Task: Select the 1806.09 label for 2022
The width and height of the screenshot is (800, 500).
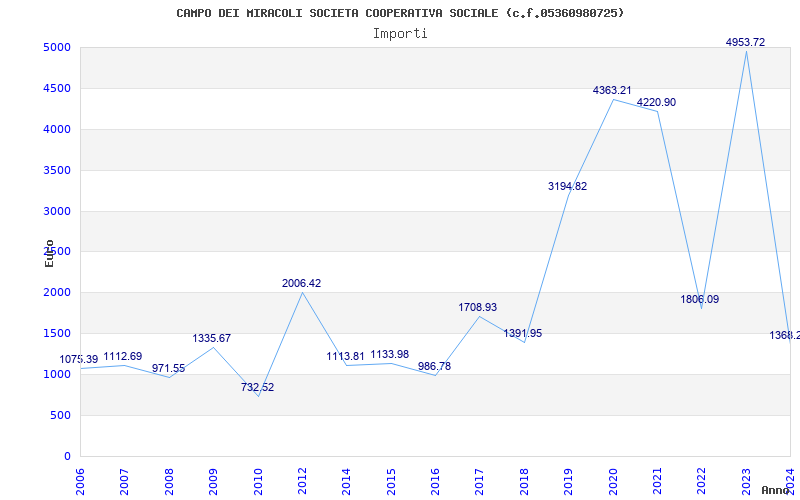Action: click(x=699, y=299)
